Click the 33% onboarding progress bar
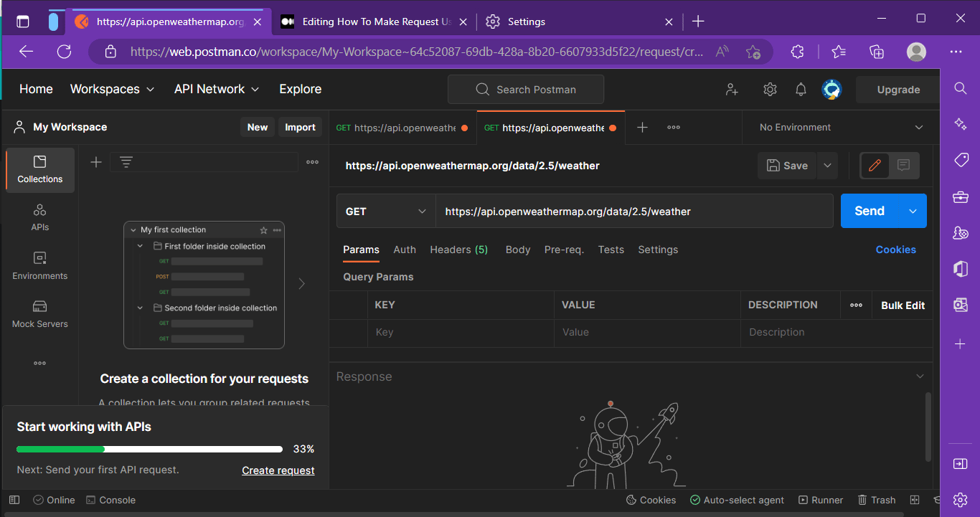Viewport: 980px width, 517px height. coord(149,449)
